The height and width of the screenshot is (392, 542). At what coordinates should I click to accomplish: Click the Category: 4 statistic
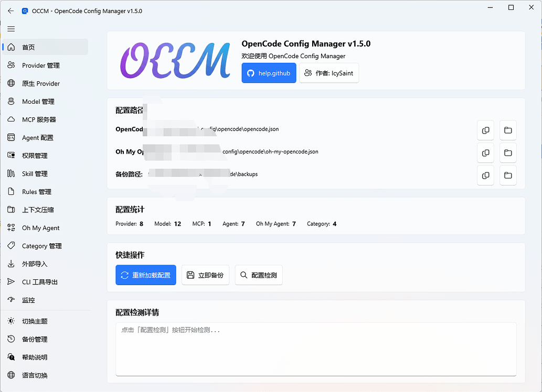tap(322, 224)
